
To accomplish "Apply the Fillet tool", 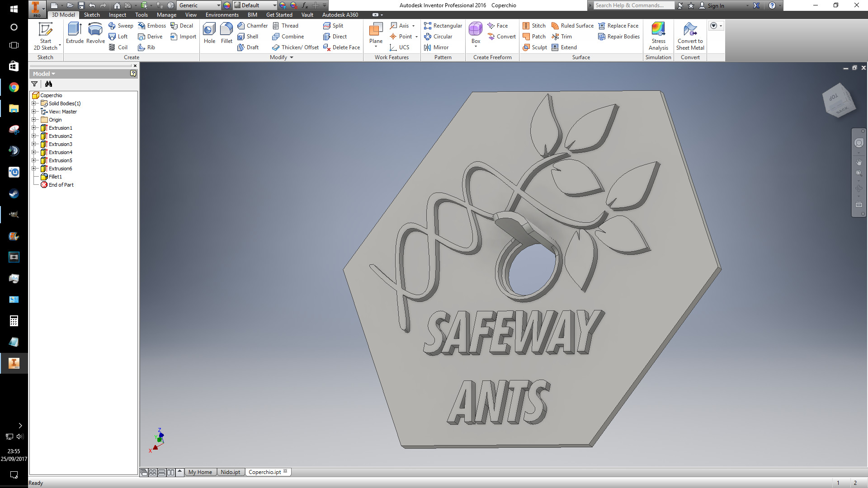I will click(226, 33).
